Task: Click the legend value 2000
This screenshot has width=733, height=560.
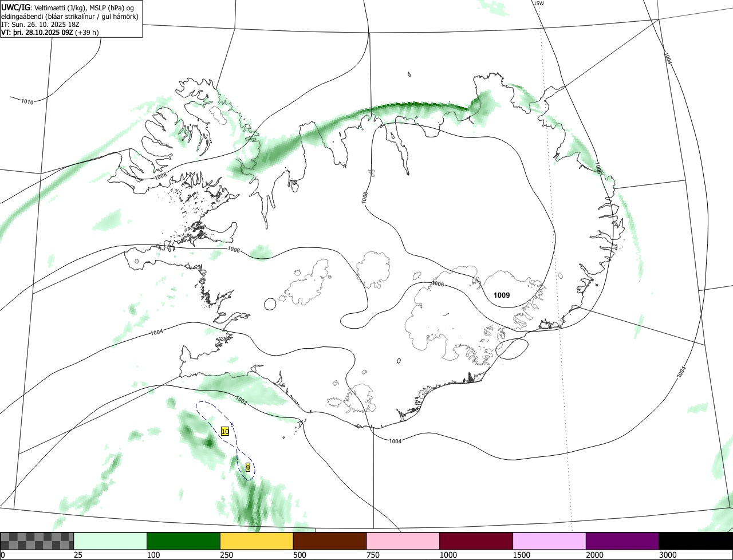Action: [x=594, y=555]
